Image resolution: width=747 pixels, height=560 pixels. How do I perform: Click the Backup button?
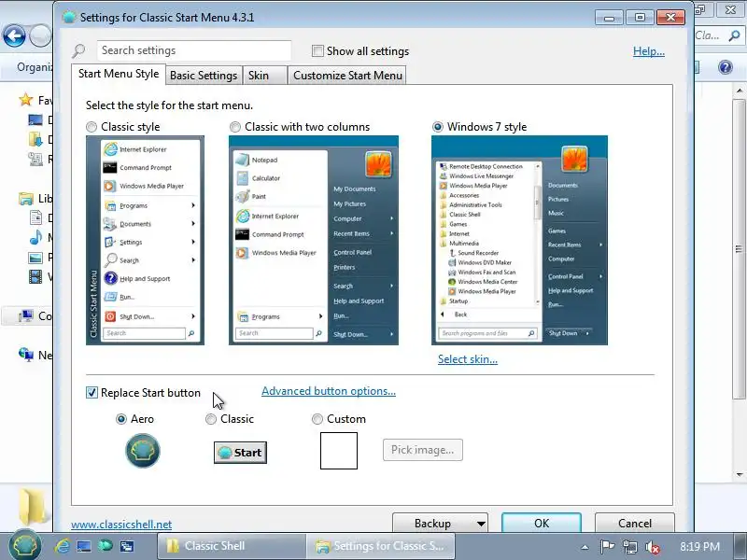click(433, 524)
